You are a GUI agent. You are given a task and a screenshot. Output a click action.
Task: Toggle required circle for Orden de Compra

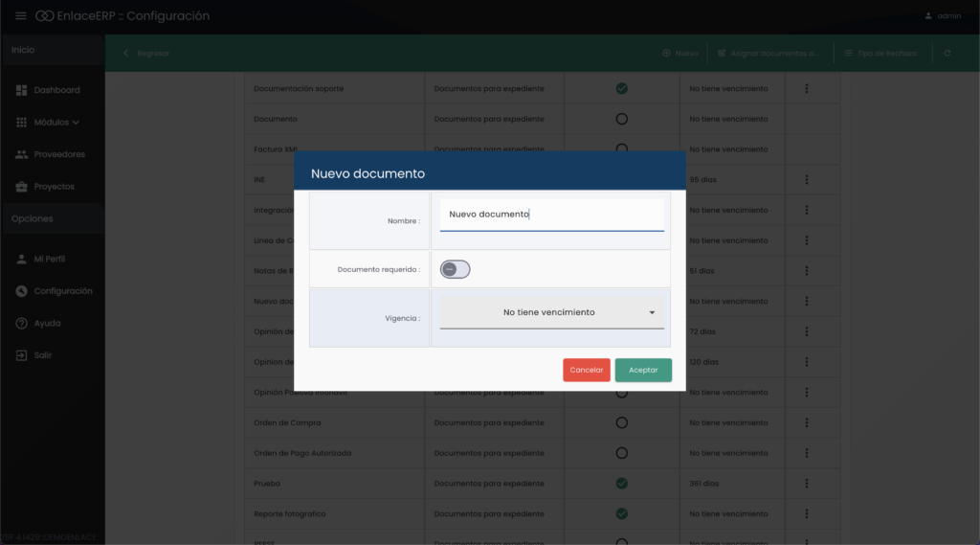pos(621,422)
